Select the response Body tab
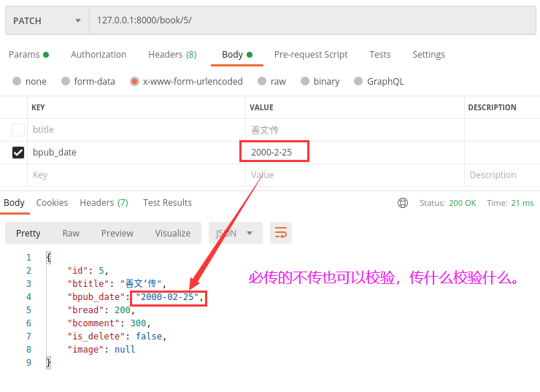The height and width of the screenshot is (392, 540). tap(14, 202)
